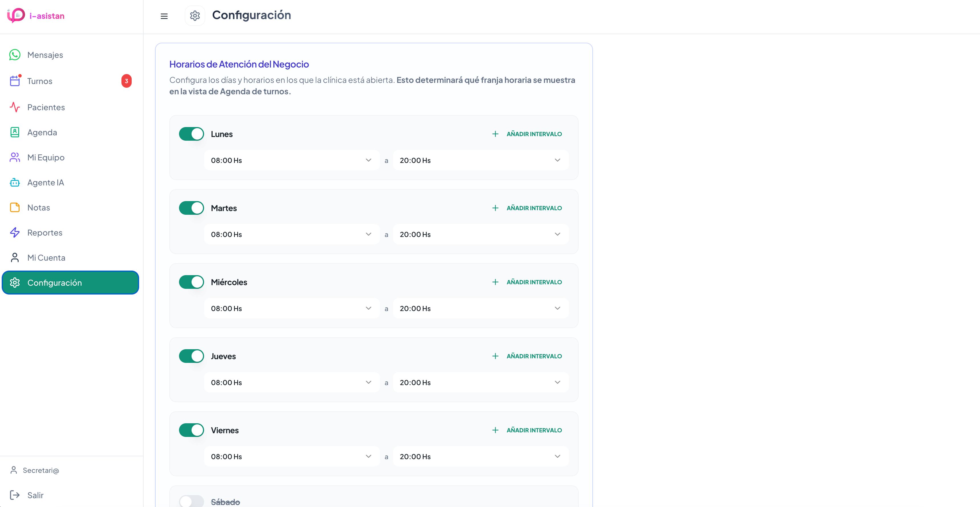
Task: Expand Miércoles start time dropdown
Action: [x=292, y=308]
